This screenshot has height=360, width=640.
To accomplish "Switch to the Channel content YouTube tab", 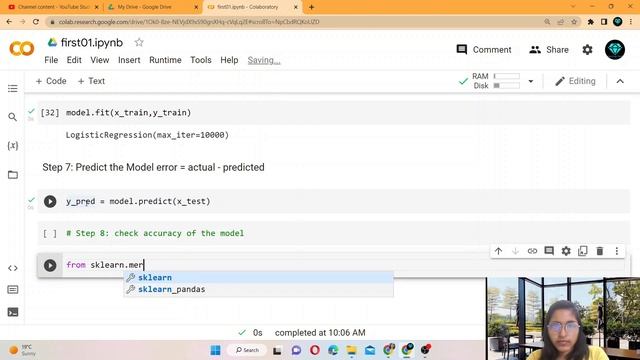I will [53, 7].
